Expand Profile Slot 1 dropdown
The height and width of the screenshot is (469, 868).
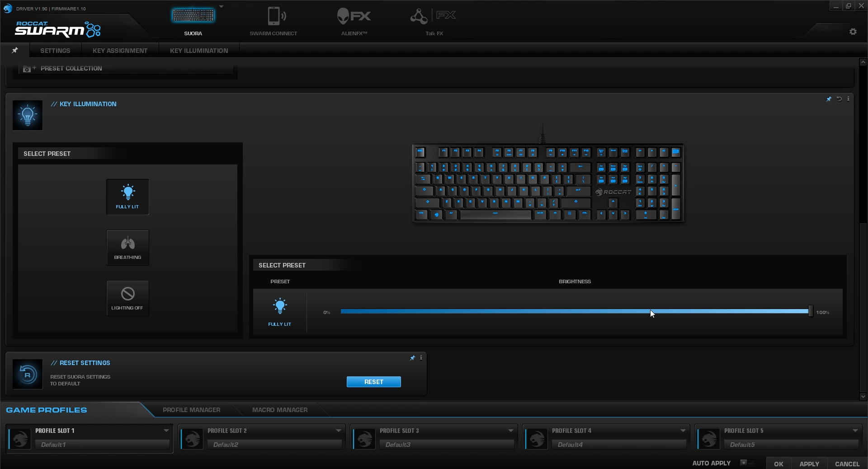coord(166,431)
